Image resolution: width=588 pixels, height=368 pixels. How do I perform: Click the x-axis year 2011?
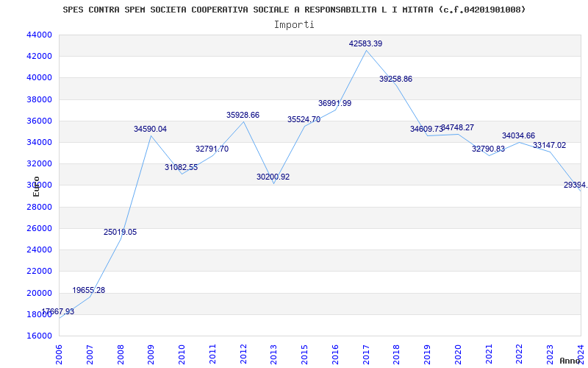[x=212, y=355]
